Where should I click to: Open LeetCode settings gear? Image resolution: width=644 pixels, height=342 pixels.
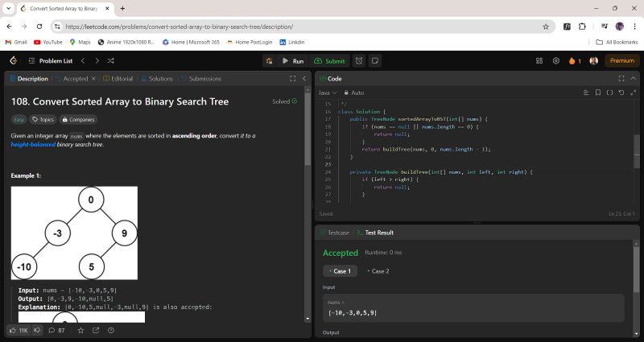pyautogui.click(x=555, y=60)
